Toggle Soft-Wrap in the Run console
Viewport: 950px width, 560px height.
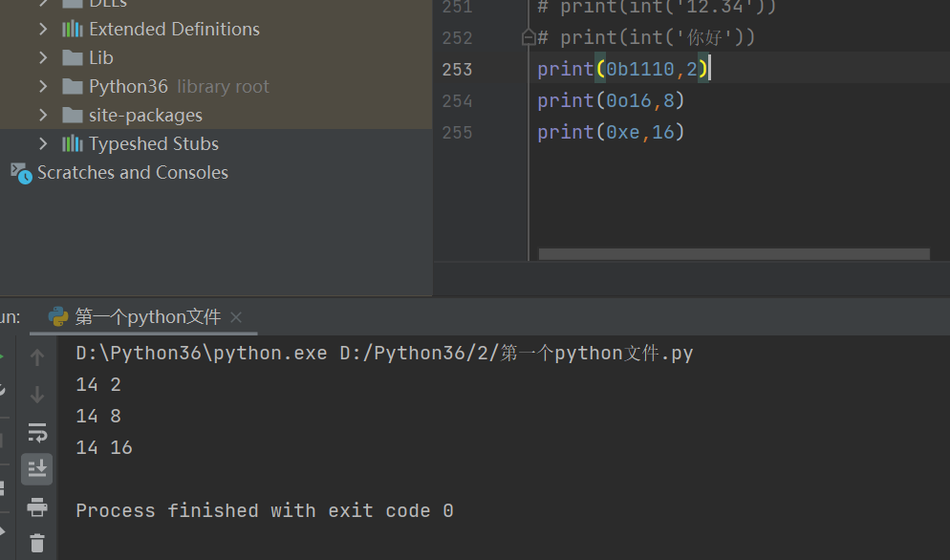tap(37, 432)
